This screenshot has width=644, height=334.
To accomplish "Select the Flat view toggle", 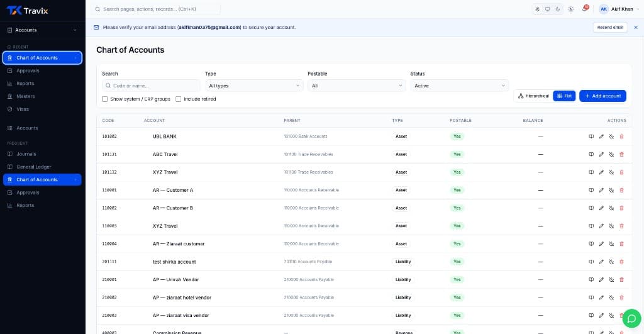I will pyautogui.click(x=564, y=96).
